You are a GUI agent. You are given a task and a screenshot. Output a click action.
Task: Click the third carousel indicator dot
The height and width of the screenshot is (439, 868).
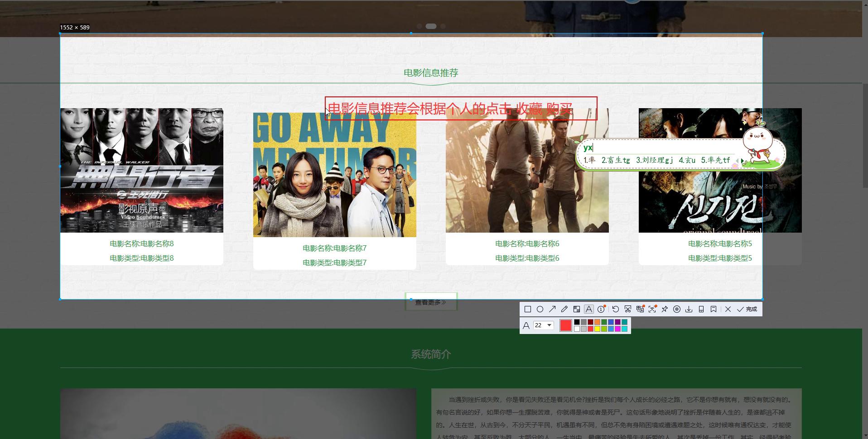click(x=443, y=26)
